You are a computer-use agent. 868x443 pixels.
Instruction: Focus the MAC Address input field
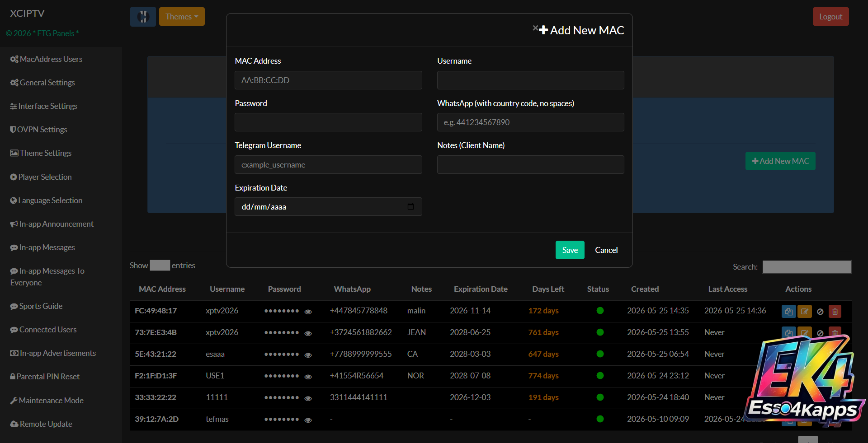tap(328, 80)
